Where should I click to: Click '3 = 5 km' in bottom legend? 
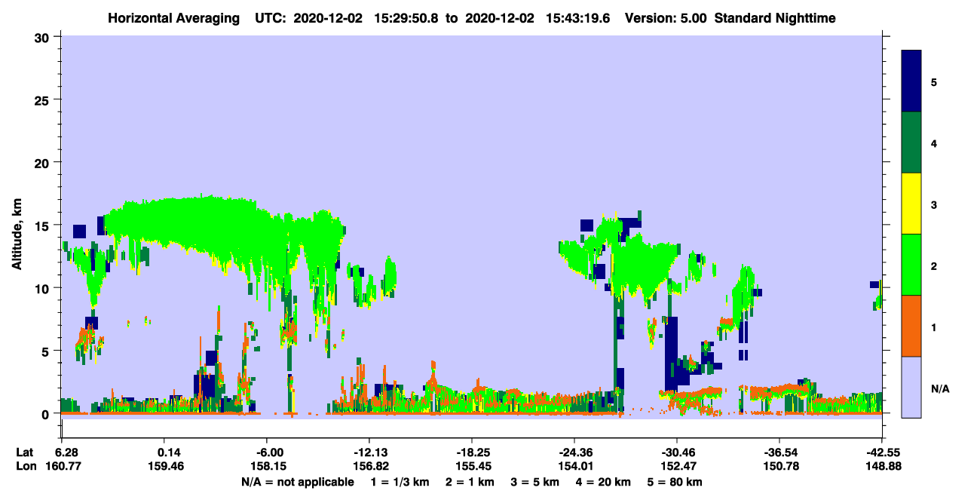536,481
